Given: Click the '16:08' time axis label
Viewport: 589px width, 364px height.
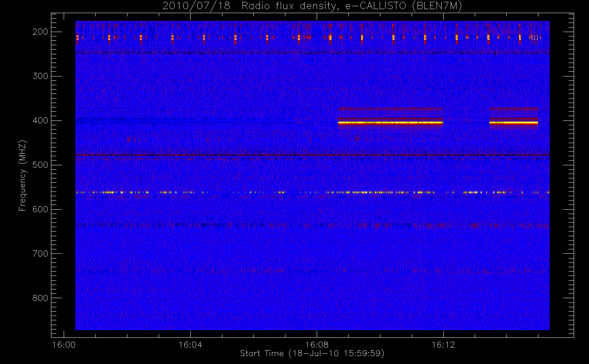Looking at the screenshot, I should click(x=317, y=345).
